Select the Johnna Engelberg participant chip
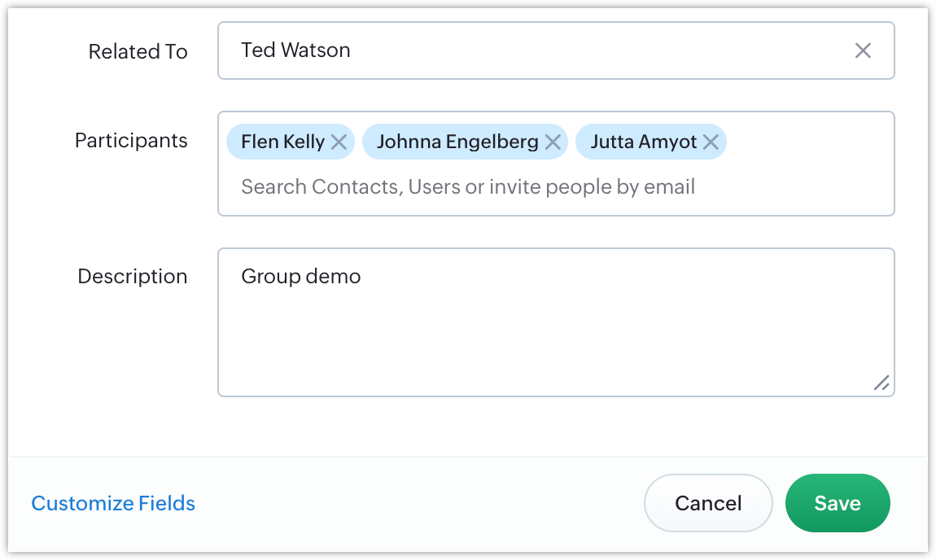The image size is (936, 560). [x=457, y=142]
